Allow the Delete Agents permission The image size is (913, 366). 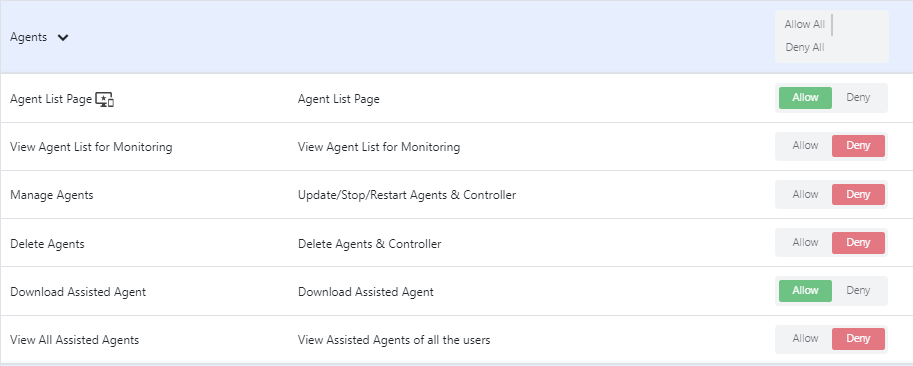805,243
